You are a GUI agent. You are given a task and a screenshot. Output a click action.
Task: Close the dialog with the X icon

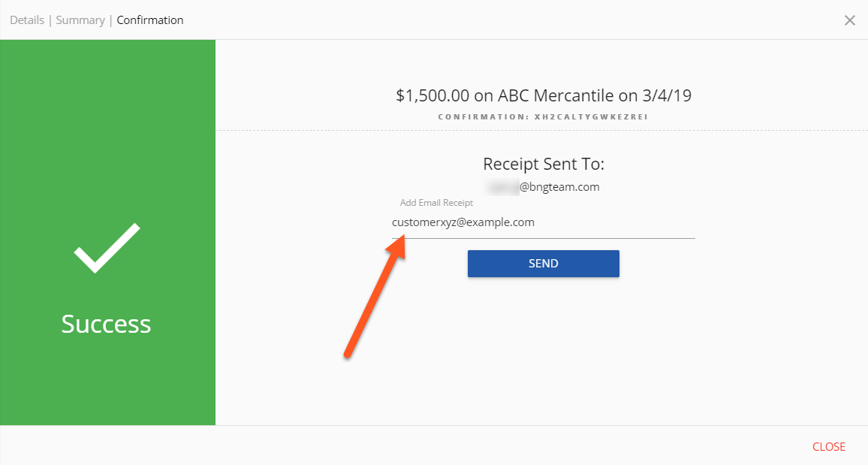pos(850,20)
